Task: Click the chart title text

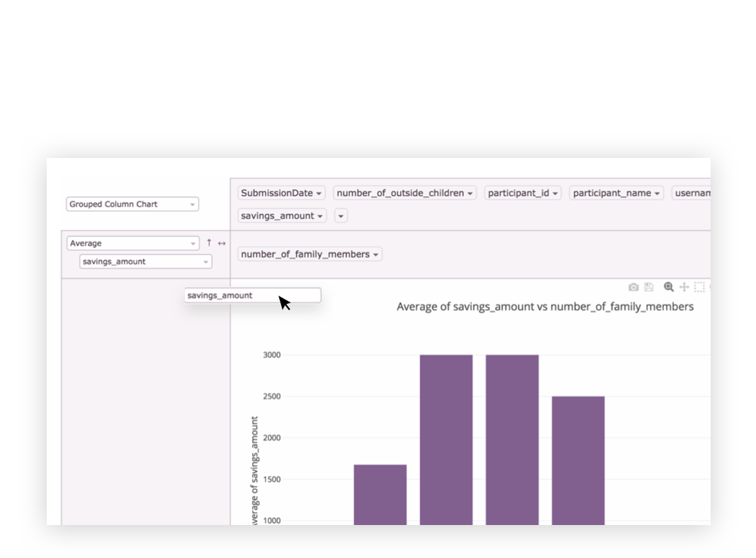Action: 544,306
